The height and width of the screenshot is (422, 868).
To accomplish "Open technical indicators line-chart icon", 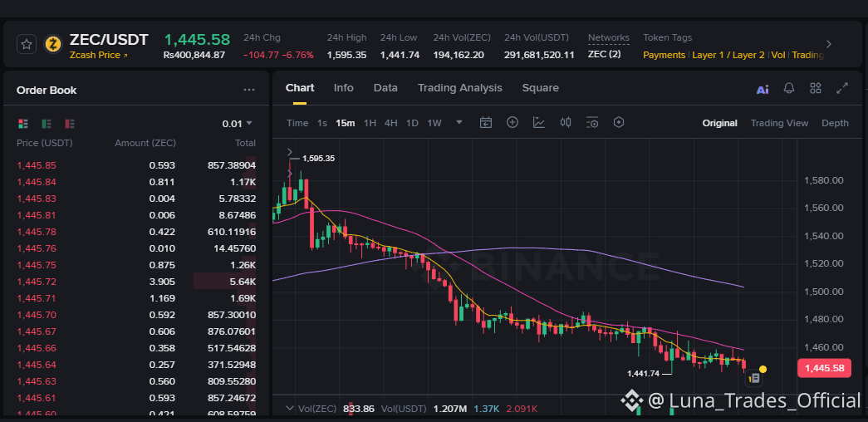I will [538, 122].
